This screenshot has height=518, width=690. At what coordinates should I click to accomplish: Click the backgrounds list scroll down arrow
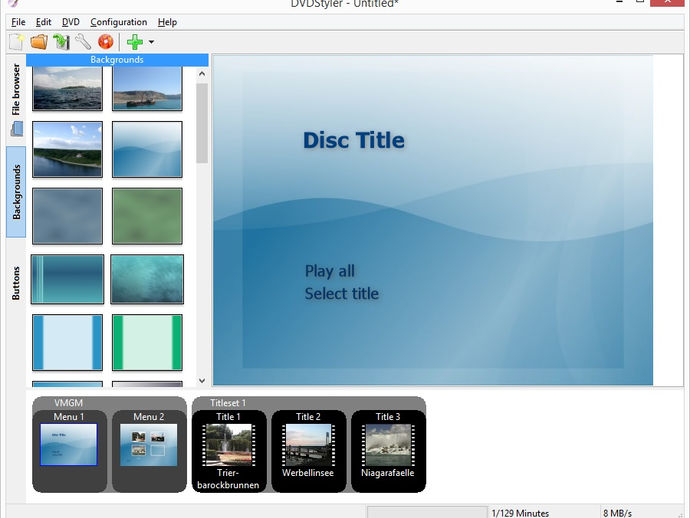202,381
